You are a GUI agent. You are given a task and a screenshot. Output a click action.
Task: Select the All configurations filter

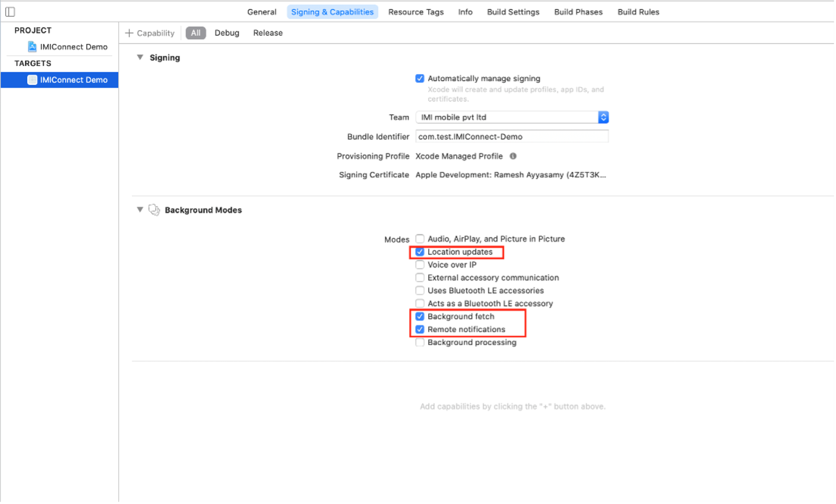click(195, 33)
